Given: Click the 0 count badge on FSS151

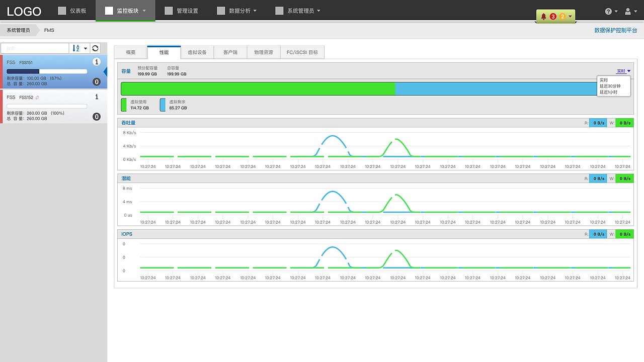Looking at the screenshot, I should 97,82.
